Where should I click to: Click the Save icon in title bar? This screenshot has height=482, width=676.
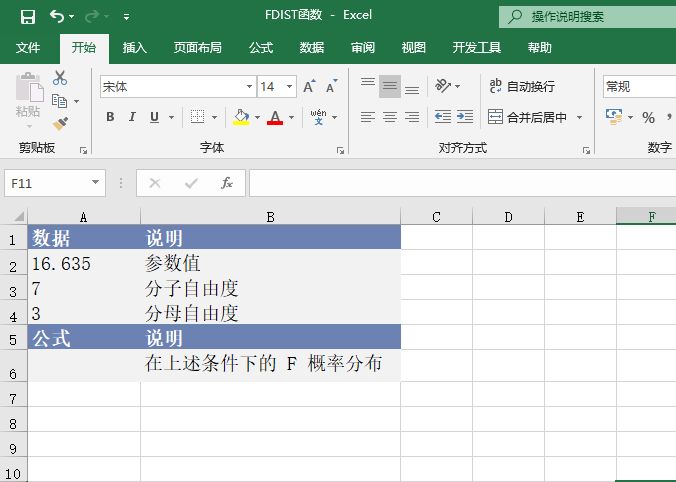27,16
